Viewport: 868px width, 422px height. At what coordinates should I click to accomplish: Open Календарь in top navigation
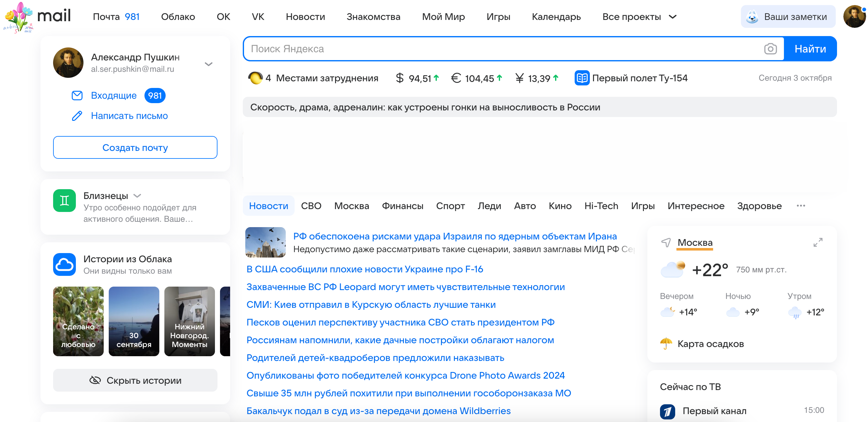coord(556,17)
